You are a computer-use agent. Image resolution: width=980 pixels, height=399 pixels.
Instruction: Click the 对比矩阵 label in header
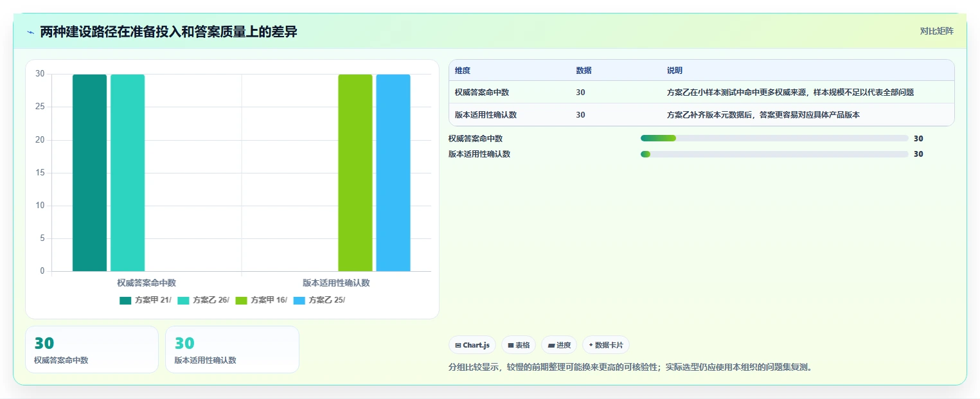(936, 31)
